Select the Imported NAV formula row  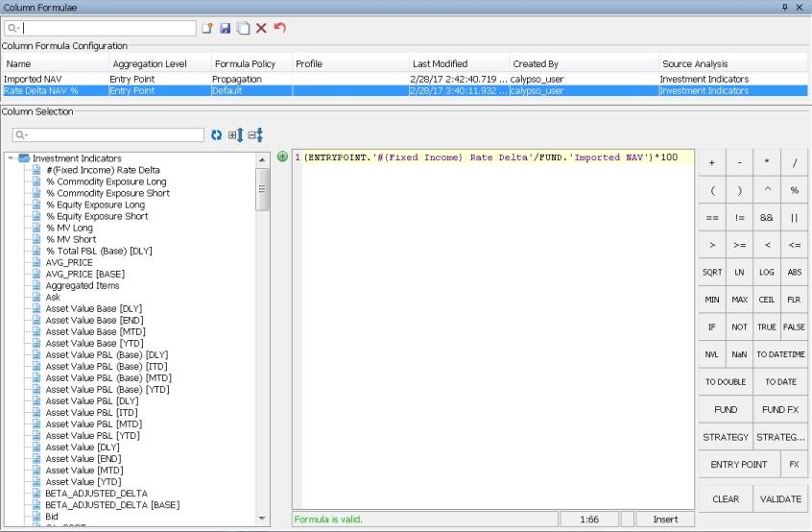pyautogui.click(x=404, y=79)
